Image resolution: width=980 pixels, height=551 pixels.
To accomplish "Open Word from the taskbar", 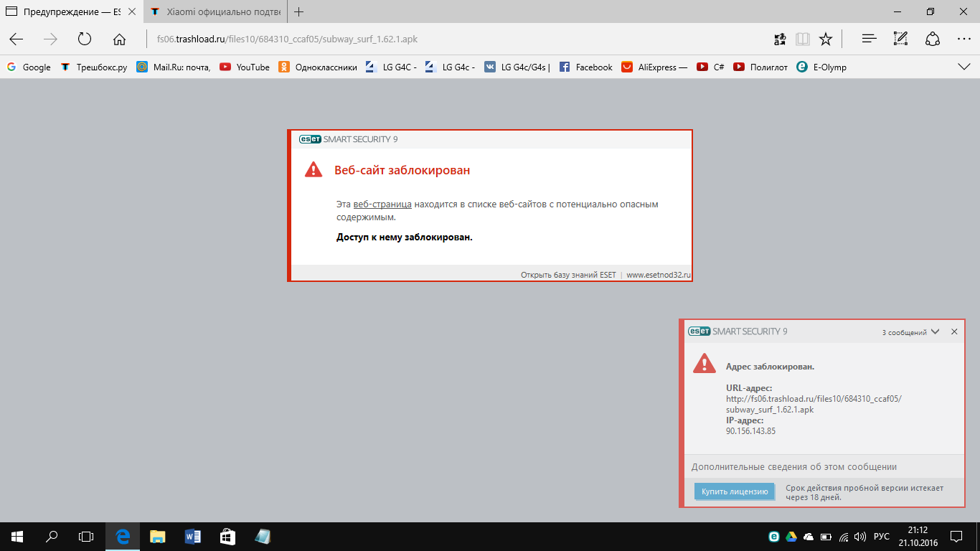I will point(192,536).
